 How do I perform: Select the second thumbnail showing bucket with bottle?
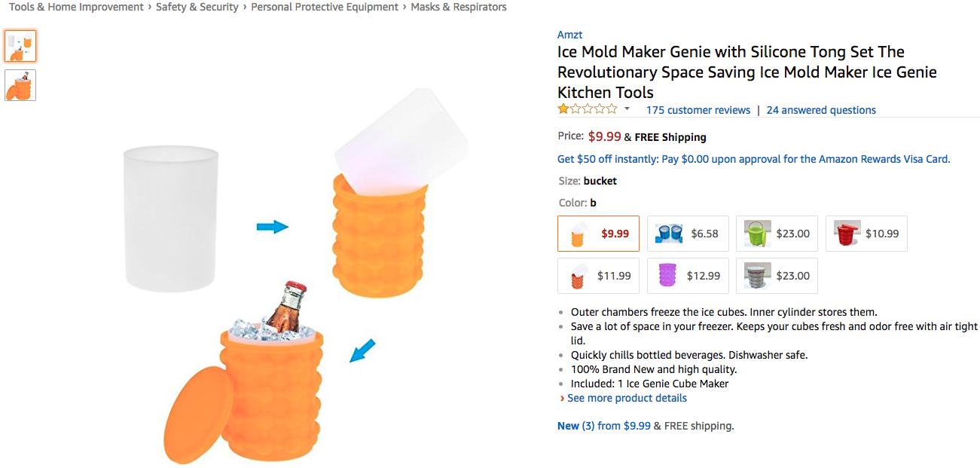(20, 85)
